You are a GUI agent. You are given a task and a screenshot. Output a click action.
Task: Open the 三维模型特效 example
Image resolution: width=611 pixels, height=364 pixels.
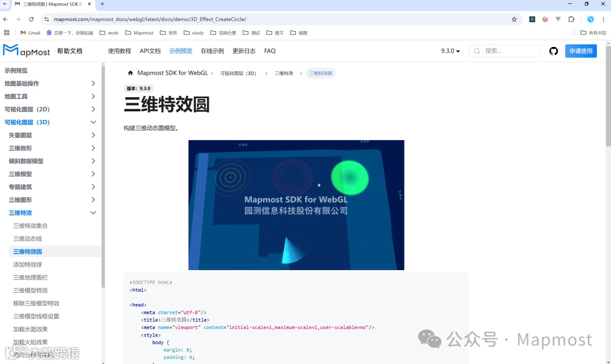(x=31, y=291)
